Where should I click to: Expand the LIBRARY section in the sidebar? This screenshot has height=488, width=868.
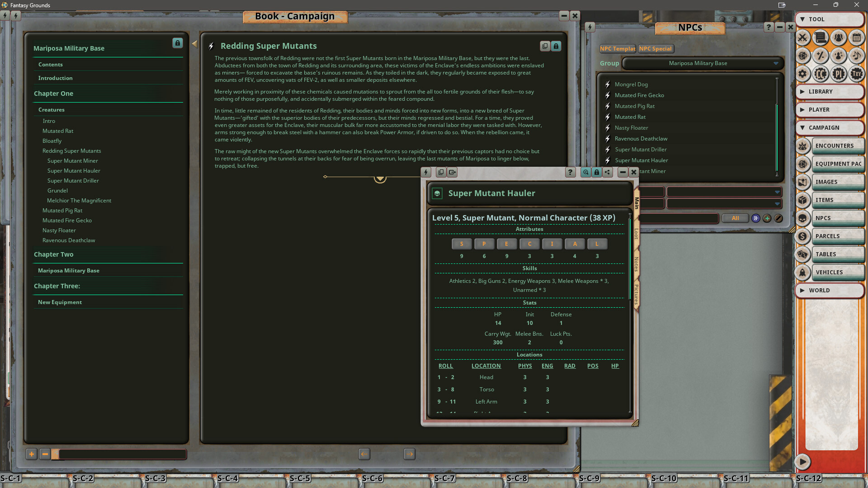(x=830, y=92)
